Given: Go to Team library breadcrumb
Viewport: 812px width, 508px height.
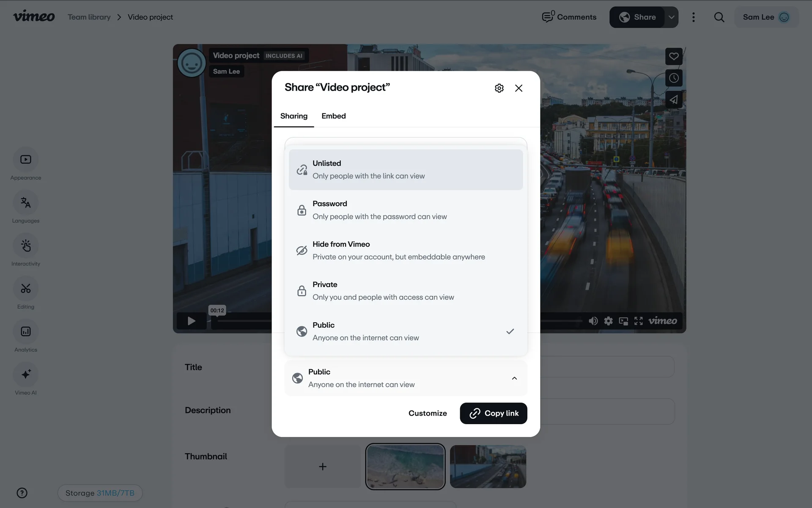Looking at the screenshot, I should click(89, 17).
